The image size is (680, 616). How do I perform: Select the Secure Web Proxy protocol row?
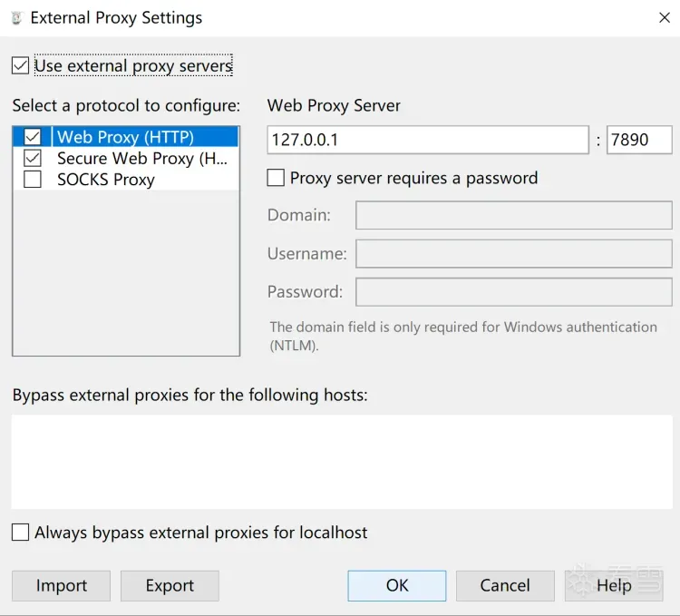coord(142,159)
